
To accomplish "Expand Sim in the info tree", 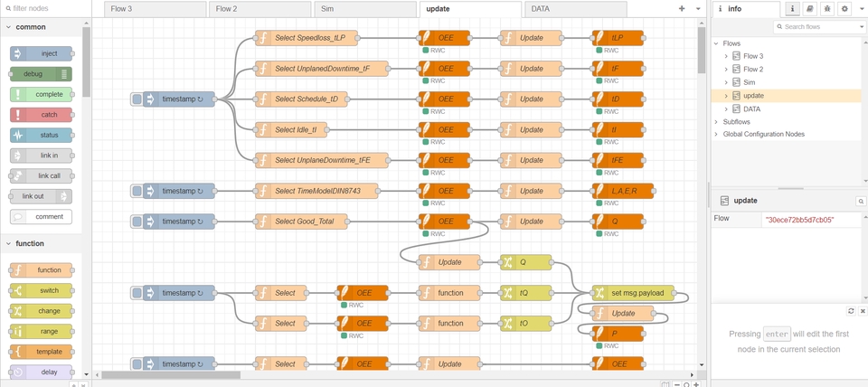I will coord(726,82).
